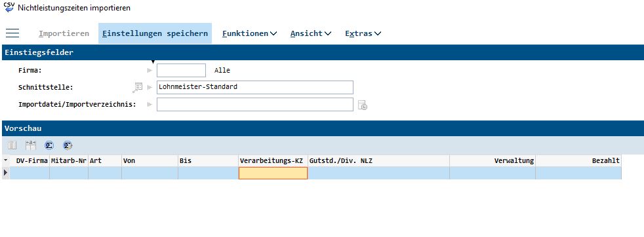
Task: Select the highlighted Verarbeitungs-KZ cell
Action: point(273,173)
